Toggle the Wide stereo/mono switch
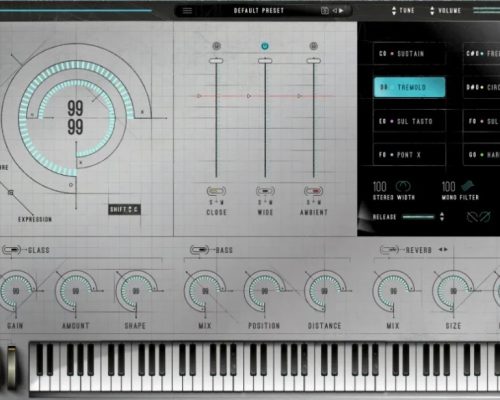The width and height of the screenshot is (500, 400). pos(265,191)
